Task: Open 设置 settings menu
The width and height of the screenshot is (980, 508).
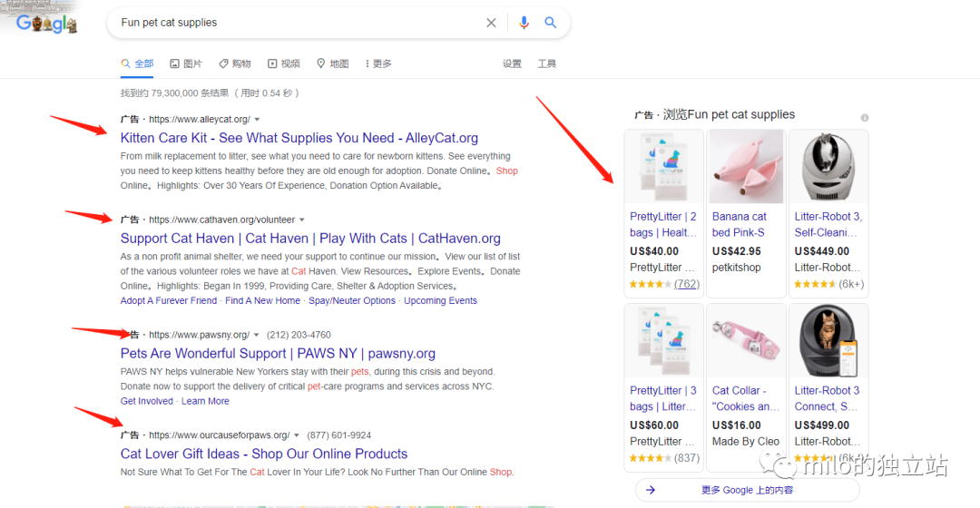Action: pyautogui.click(x=512, y=63)
